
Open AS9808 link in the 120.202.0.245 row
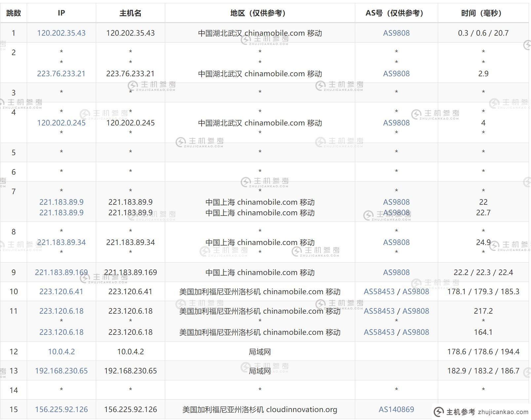396,123
